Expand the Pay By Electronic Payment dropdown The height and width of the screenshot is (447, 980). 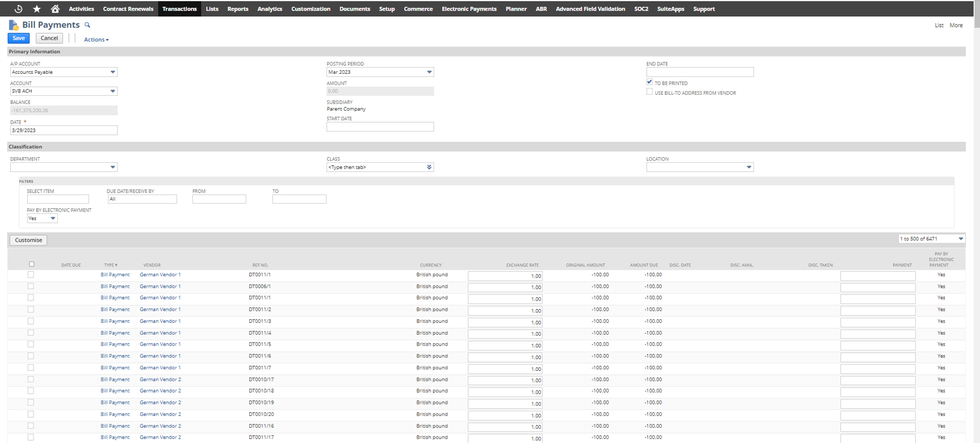52,218
